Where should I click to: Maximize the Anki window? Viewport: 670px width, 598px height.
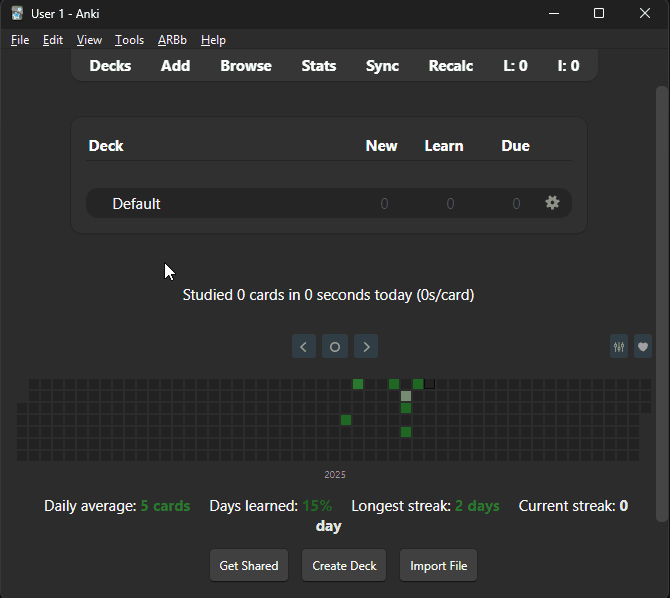pos(599,14)
